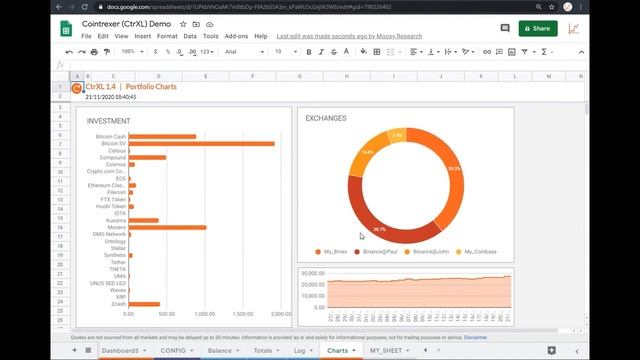
Task: Open the functions sigma menu
Action: pos(544,52)
